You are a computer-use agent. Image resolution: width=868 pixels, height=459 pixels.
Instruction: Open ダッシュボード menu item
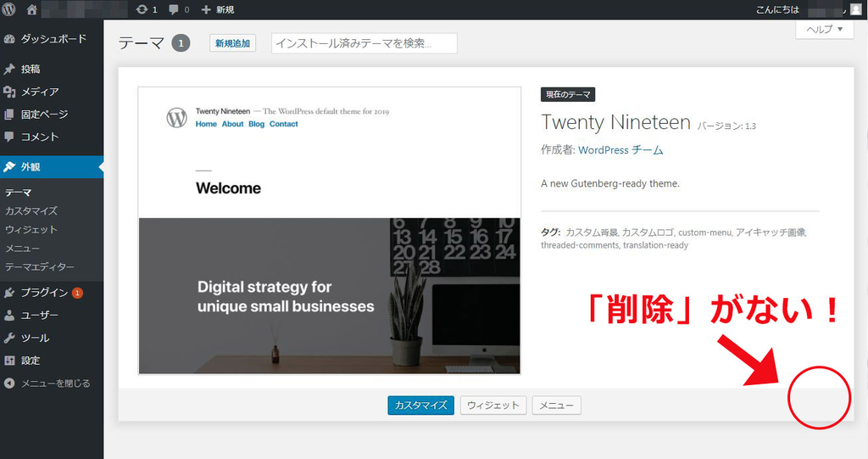(x=52, y=39)
